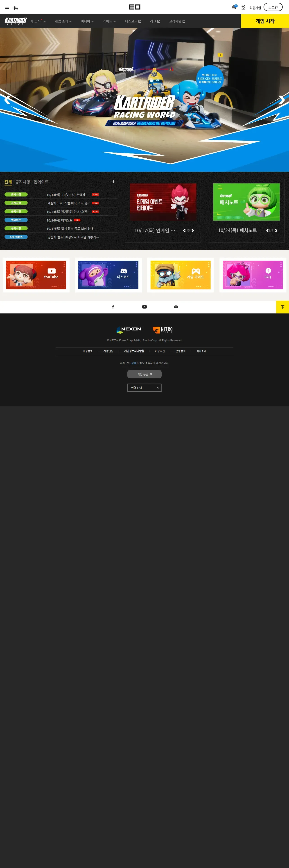Expand the 게임 소개 menu
This screenshot has height=868, width=289.
pyautogui.click(x=63, y=21)
